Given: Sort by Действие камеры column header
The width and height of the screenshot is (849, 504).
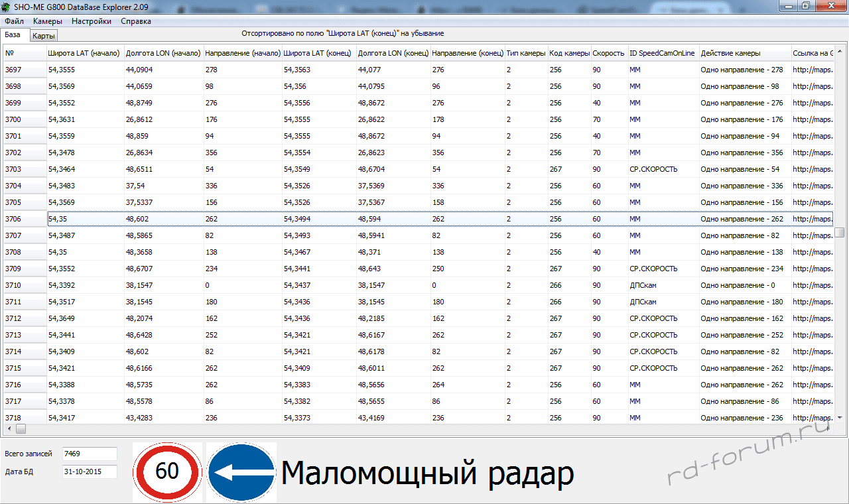Looking at the screenshot, I should click(745, 53).
